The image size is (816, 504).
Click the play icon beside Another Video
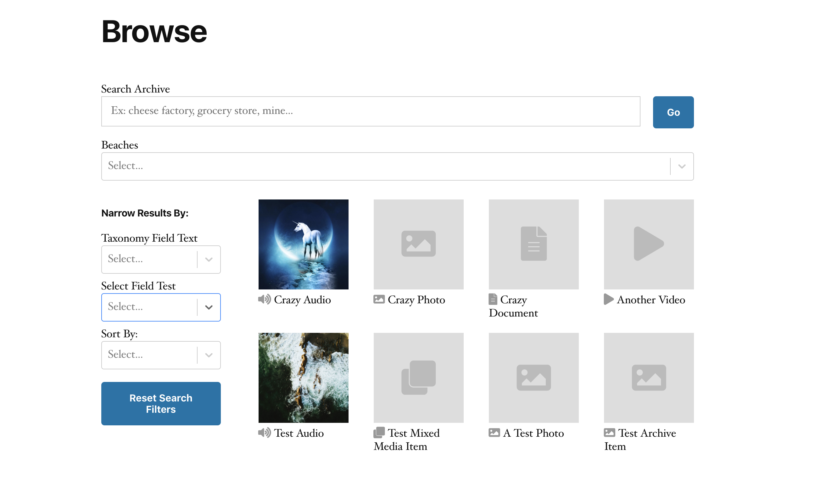pos(608,299)
